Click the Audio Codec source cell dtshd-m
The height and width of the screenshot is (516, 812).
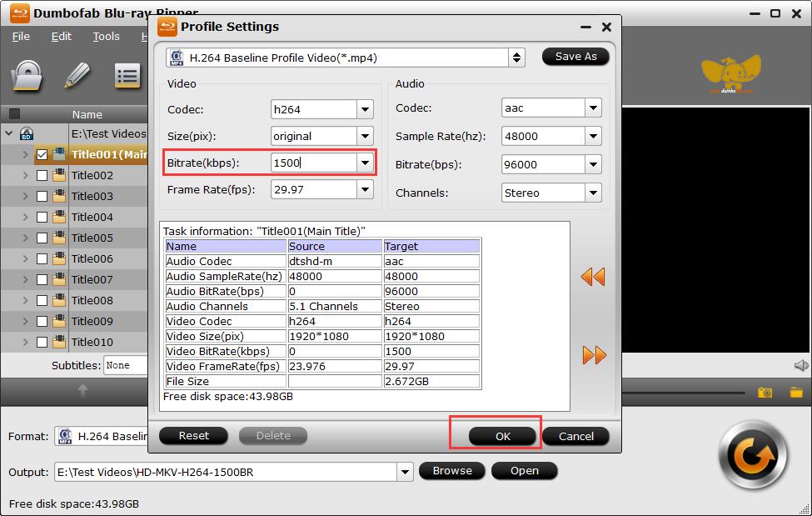[x=335, y=262]
